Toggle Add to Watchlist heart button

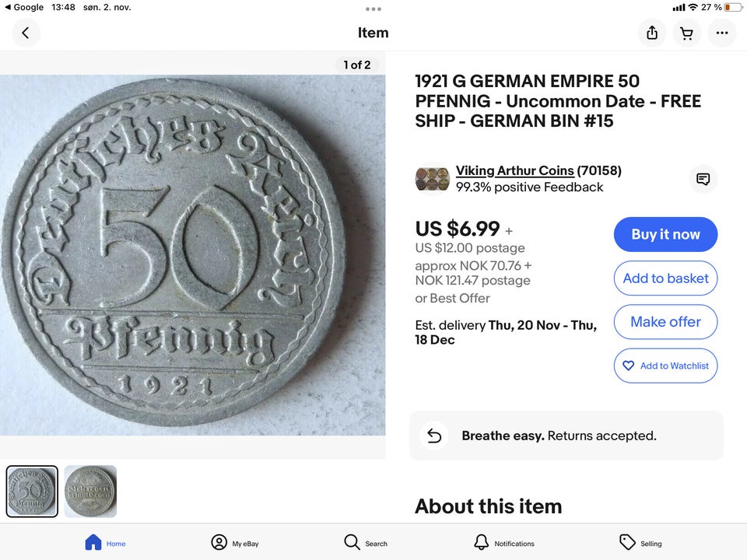click(x=665, y=366)
